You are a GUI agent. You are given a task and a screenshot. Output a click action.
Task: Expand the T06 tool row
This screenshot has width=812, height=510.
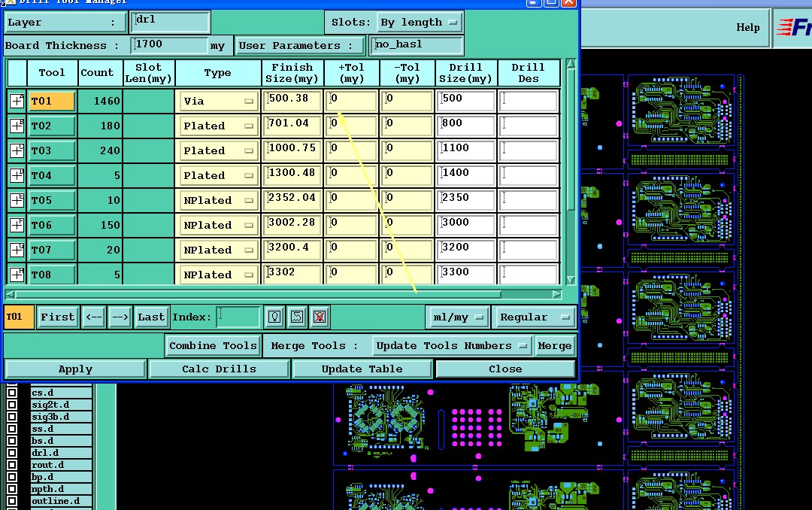(x=17, y=226)
